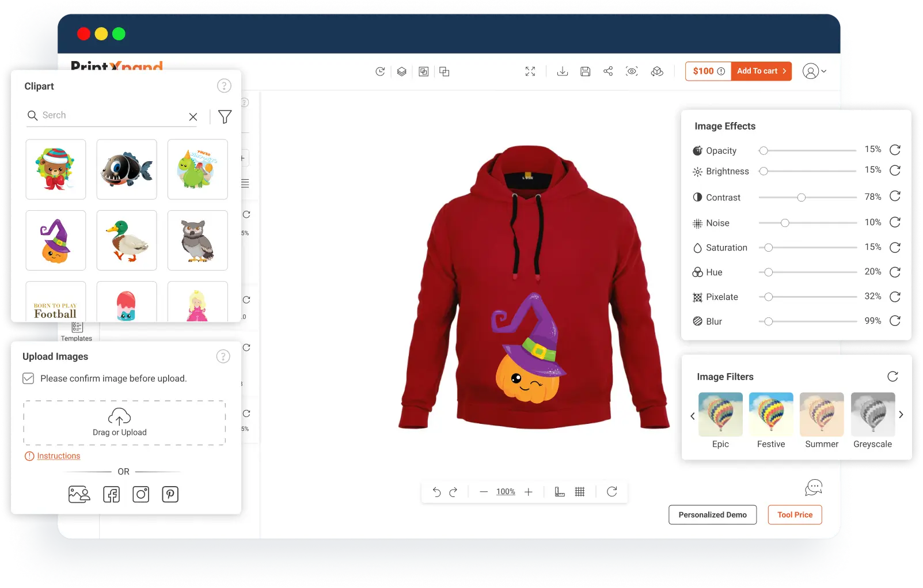The height and width of the screenshot is (588, 923).
Task: Toggle the canvas grid overlay
Action: point(580,492)
